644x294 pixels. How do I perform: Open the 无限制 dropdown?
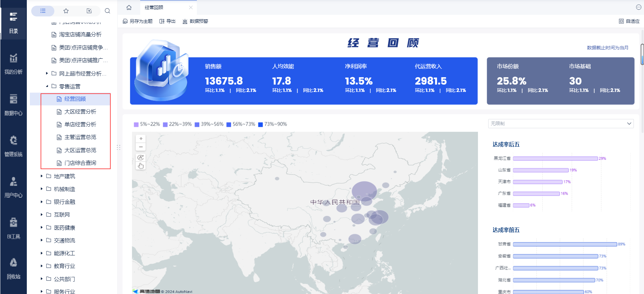[x=560, y=124]
